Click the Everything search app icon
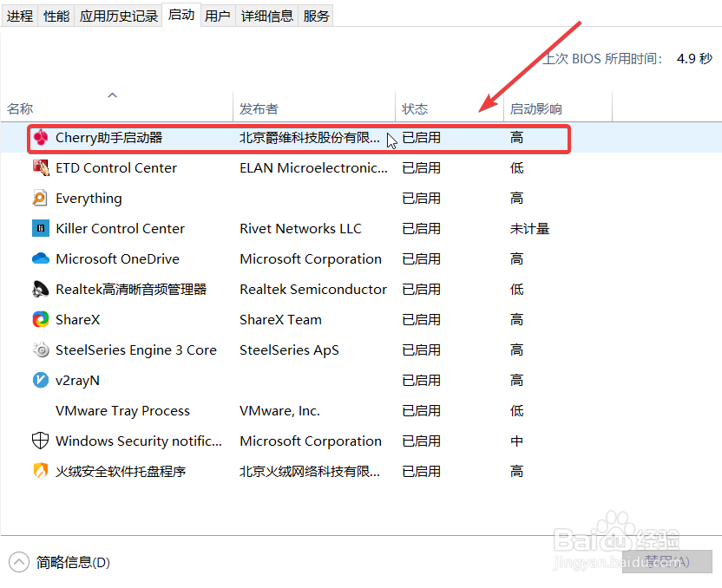Image resolution: width=722 pixels, height=588 pixels. coord(41,198)
